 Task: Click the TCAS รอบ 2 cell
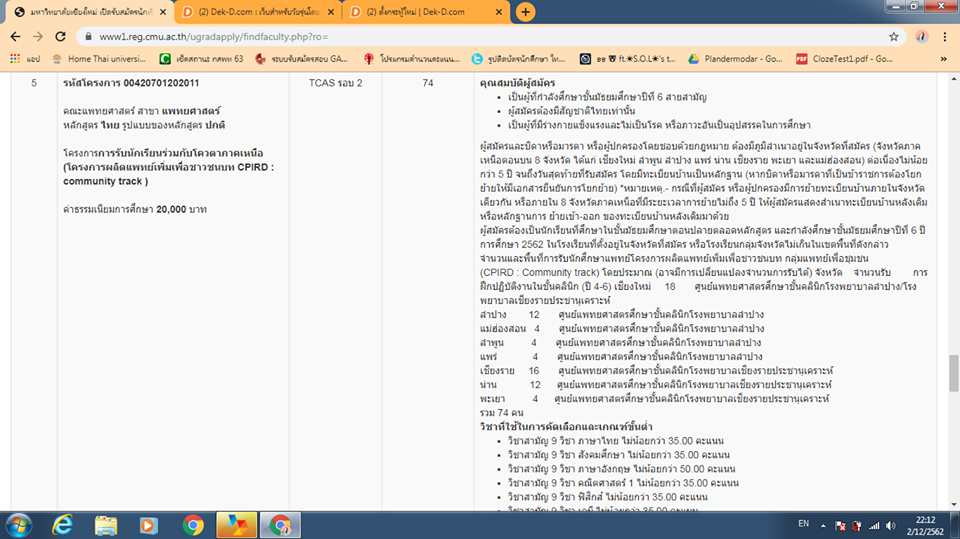pos(336,83)
